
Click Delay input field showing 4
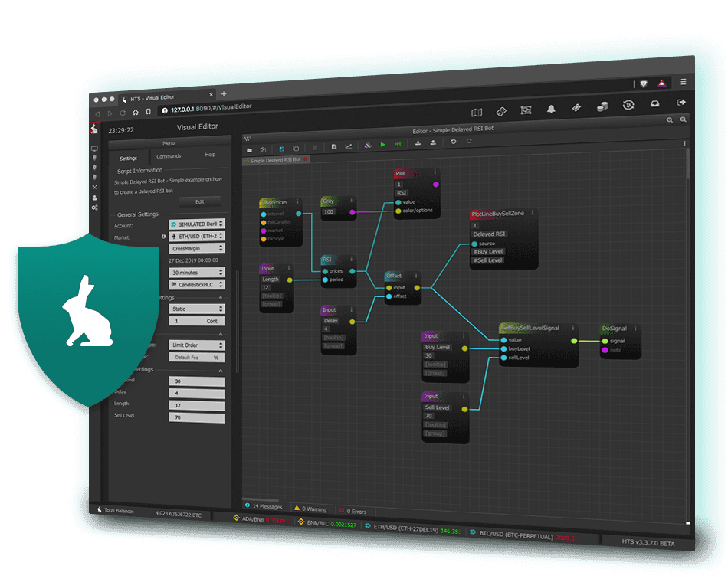coord(197,394)
